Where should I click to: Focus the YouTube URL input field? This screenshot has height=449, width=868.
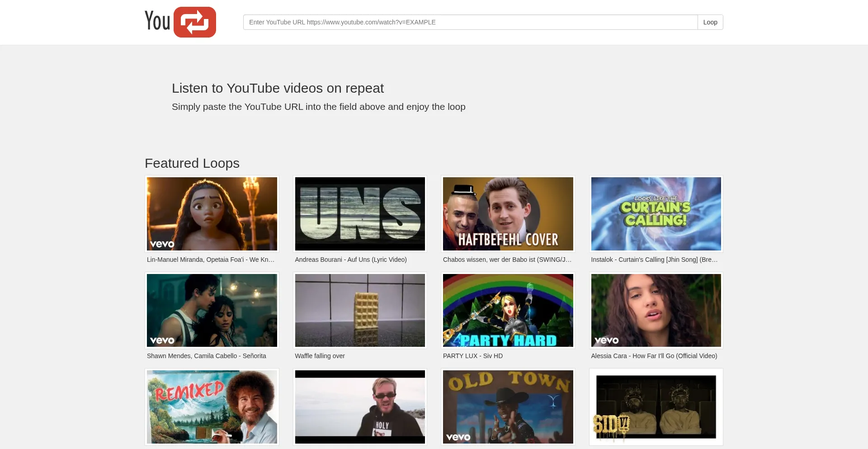pyautogui.click(x=470, y=22)
